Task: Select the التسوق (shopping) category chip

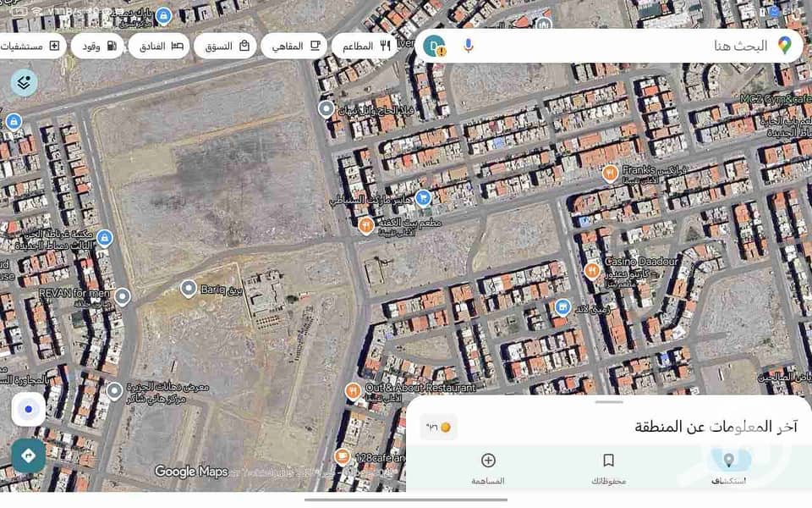Action: 226,46
